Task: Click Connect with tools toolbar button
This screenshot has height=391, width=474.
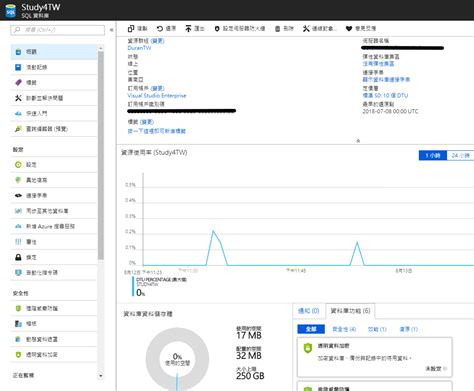Action: (x=319, y=29)
